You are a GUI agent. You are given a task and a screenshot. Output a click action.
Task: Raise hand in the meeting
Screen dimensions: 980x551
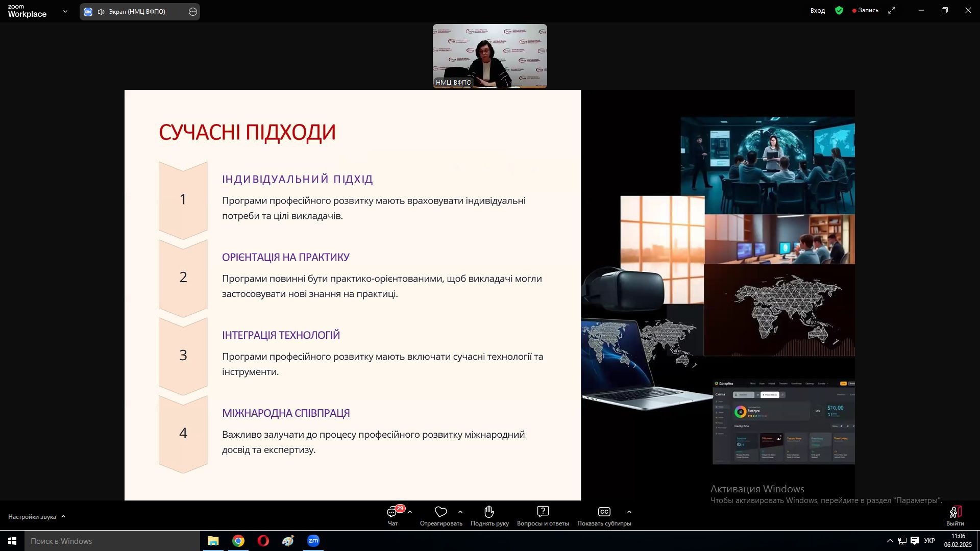[x=489, y=512]
